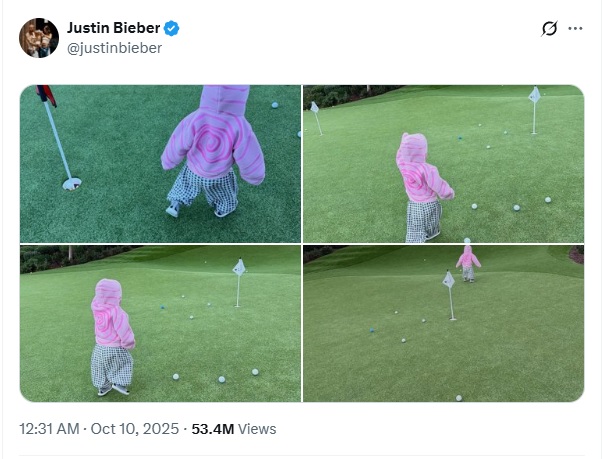Click the Oct 10, 2025 date
602x459 pixels.
[x=134, y=429]
